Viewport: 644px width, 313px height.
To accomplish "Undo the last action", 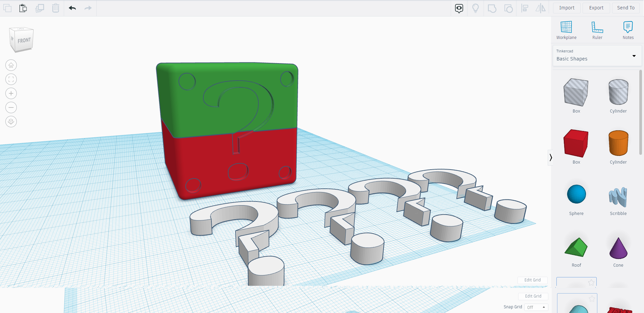I will (72, 8).
